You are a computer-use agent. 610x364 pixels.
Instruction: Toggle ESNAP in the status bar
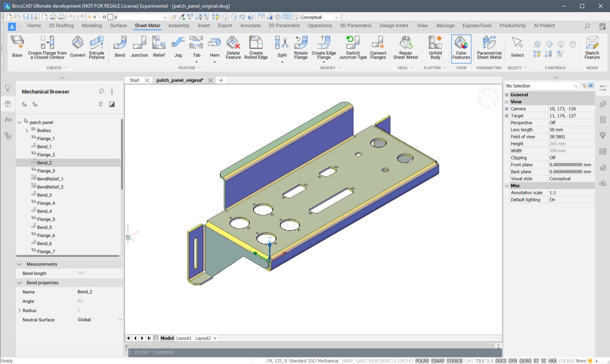(438, 361)
